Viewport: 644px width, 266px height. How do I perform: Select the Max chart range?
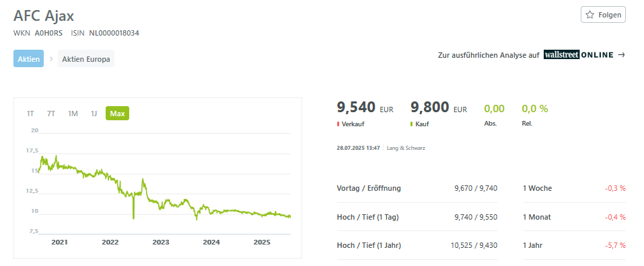(117, 114)
